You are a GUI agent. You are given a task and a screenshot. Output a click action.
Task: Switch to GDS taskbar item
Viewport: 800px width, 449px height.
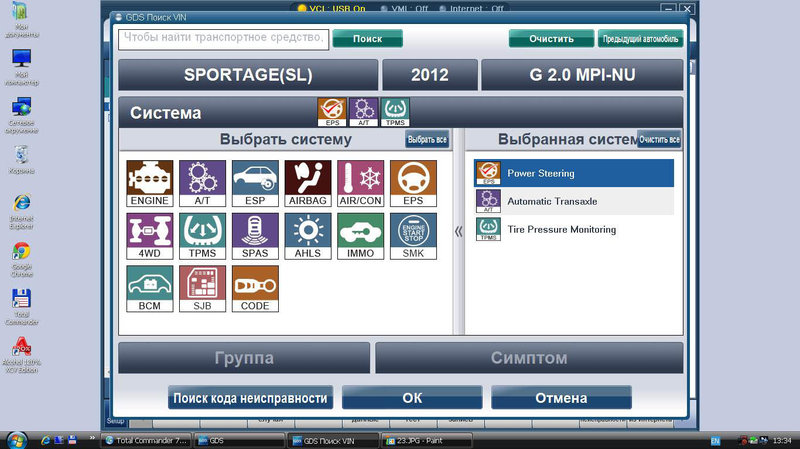tap(239, 440)
